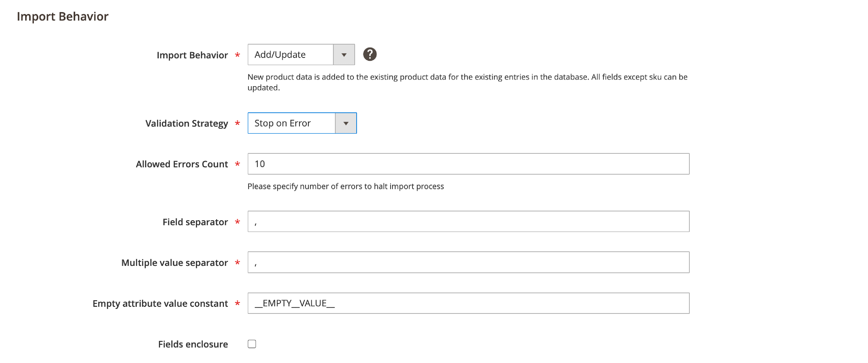Click the 'Allowed Errors Count' label
Viewport: 868px width, 363px height.
point(182,164)
